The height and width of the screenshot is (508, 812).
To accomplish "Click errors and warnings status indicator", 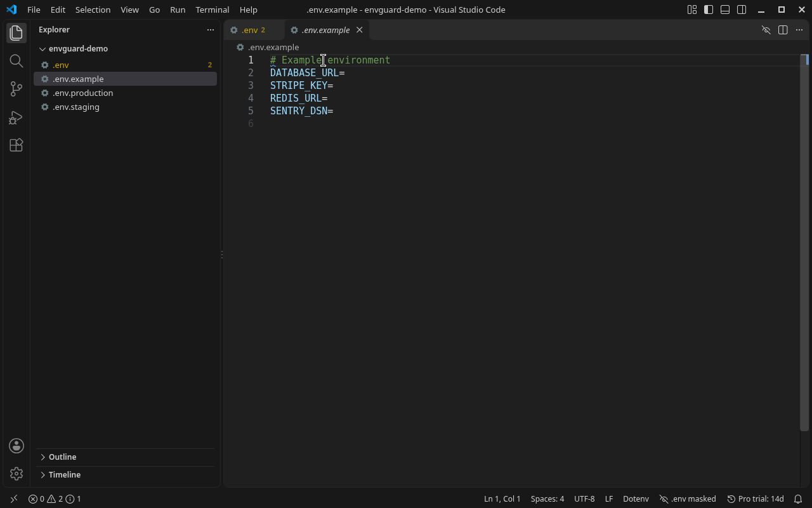I will click(55, 499).
